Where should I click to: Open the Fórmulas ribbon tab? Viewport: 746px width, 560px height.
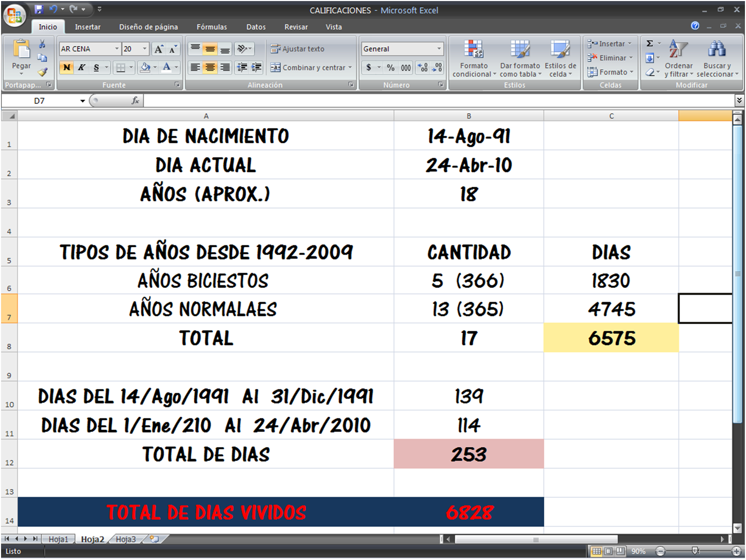tap(212, 27)
